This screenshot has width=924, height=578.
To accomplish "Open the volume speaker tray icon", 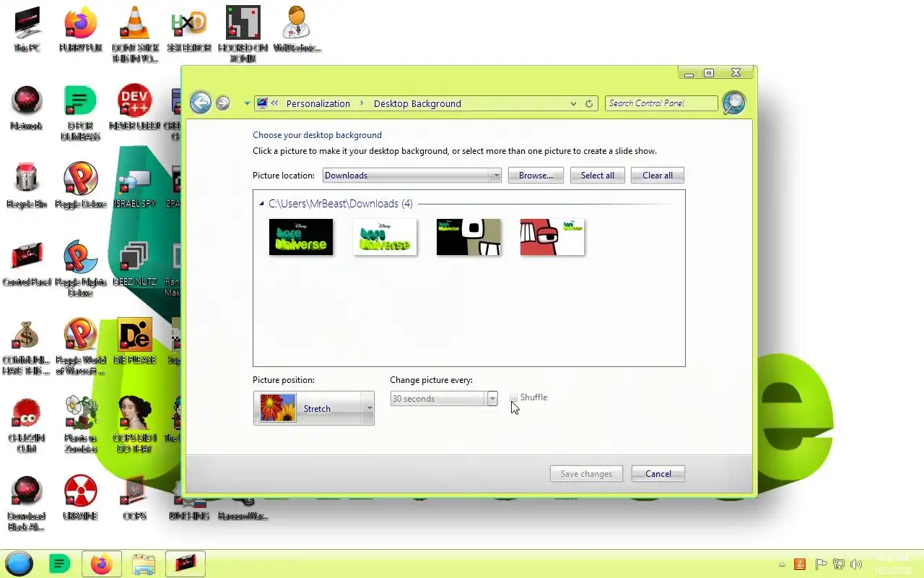I will click(x=856, y=564).
